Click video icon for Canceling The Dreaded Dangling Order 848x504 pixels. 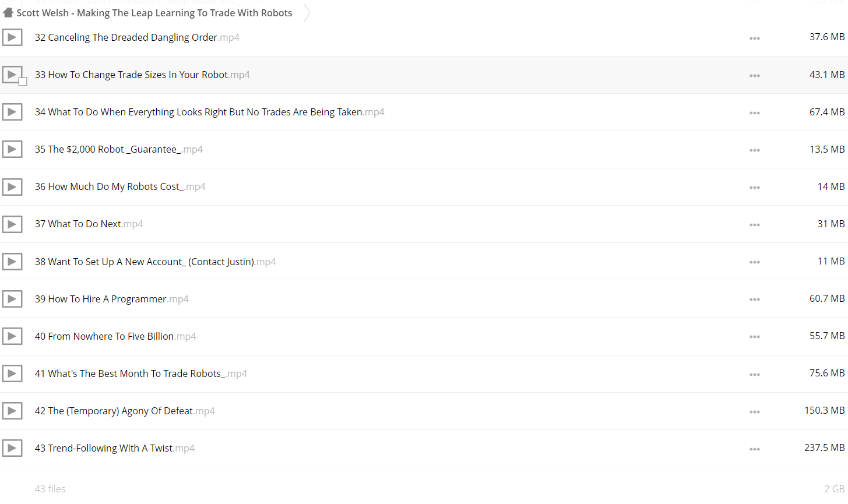pyautogui.click(x=12, y=37)
